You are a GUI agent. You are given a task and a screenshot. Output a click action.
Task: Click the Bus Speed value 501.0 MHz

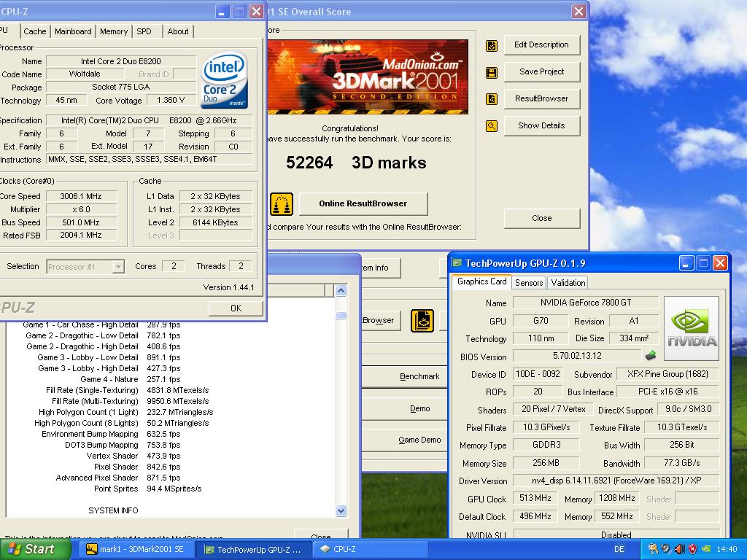coord(81,222)
